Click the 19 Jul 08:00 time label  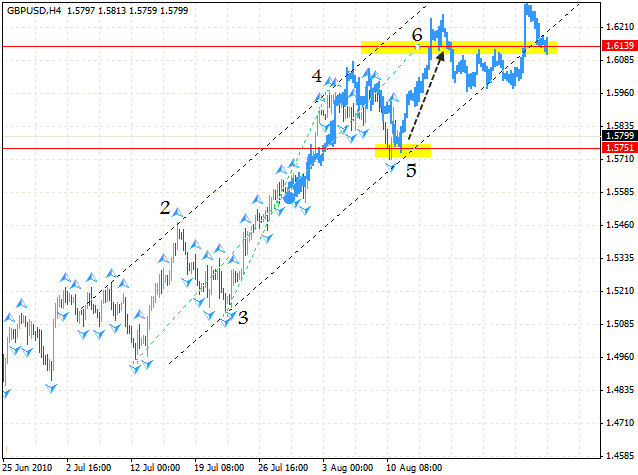point(219,468)
